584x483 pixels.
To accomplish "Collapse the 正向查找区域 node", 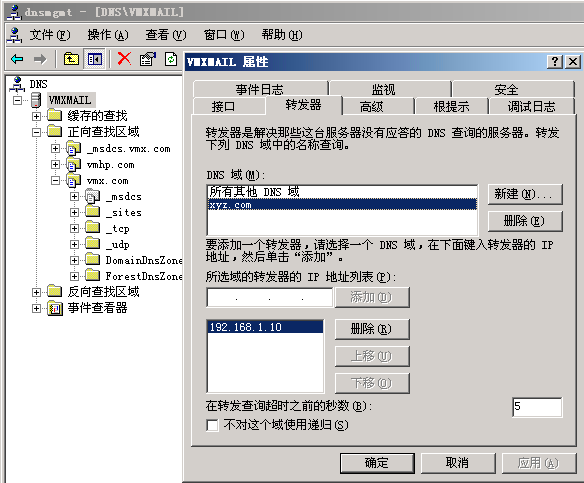I will point(36,132).
